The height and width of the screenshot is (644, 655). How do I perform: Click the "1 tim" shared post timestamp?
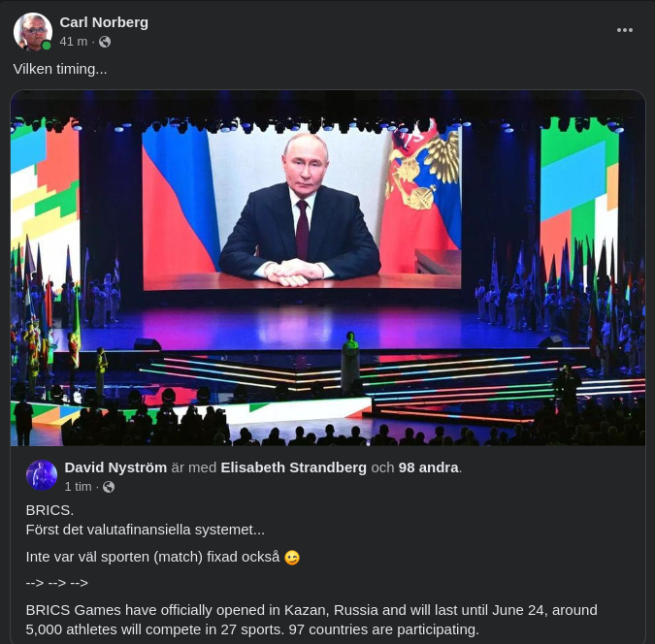pyautogui.click(x=78, y=487)
